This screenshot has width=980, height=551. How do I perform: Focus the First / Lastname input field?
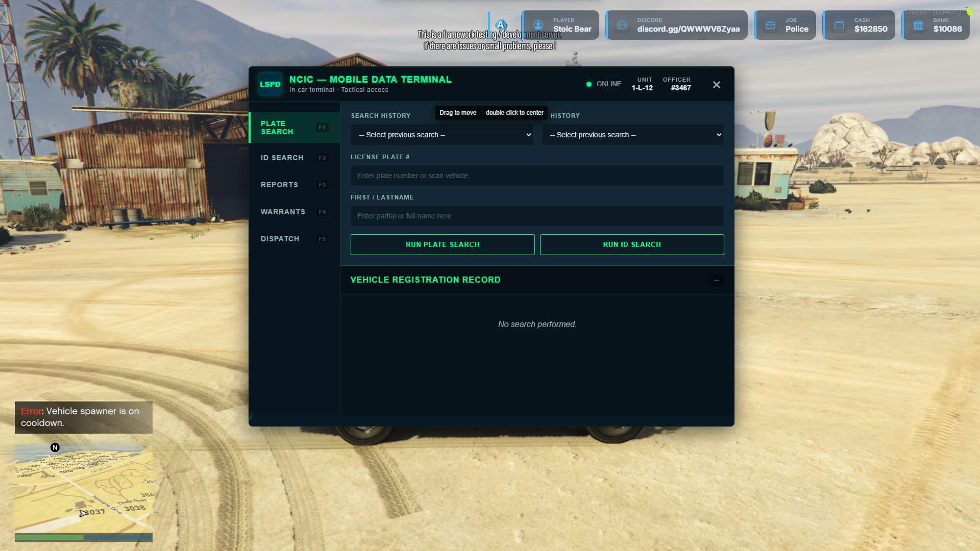[x=537, y=216]
